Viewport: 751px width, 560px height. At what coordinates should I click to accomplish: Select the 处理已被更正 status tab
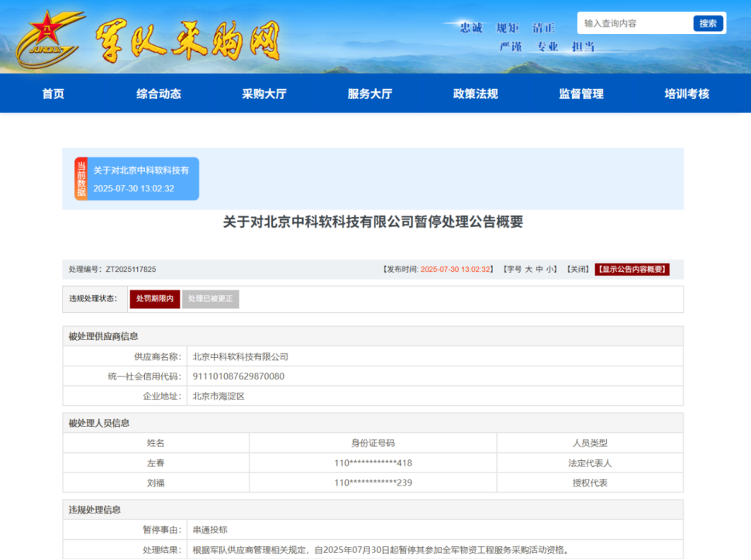pyautogui.click(x=210, y=299)
